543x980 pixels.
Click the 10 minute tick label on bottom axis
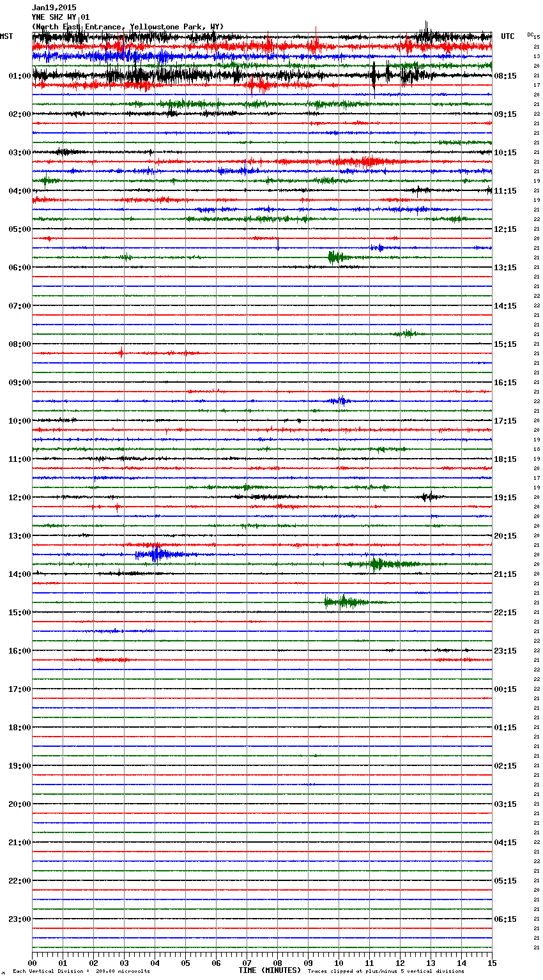pos(339,963)
